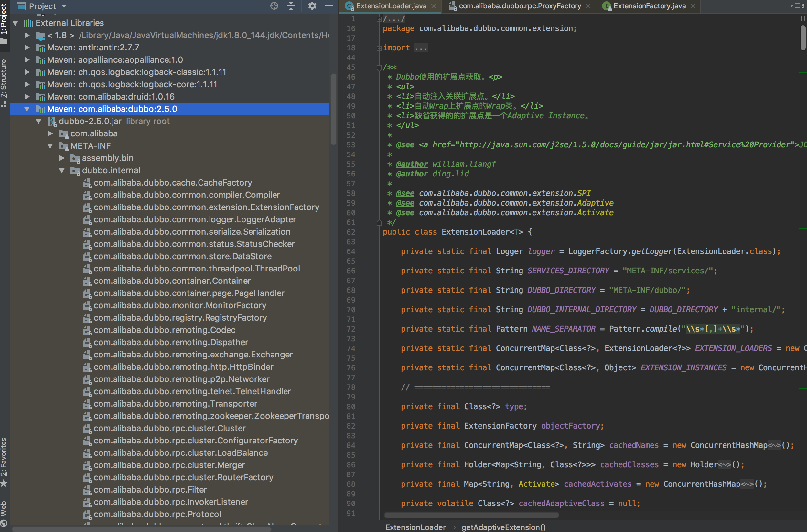
Task: Switch to ExtensionLoader.java tab
Action: point(391,6)
